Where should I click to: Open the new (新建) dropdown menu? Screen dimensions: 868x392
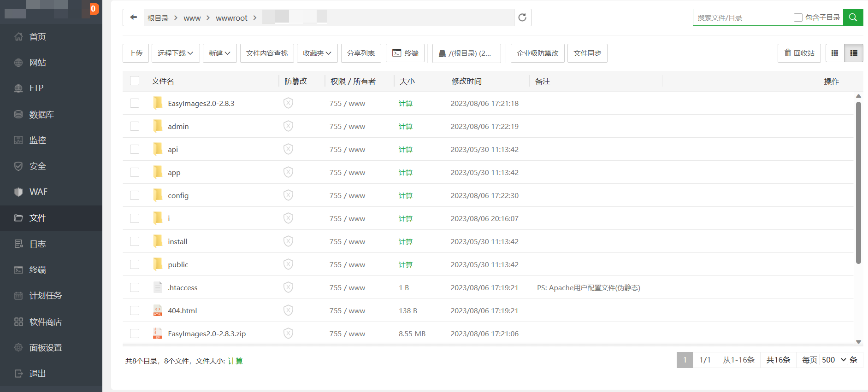(x=219, y=53)
